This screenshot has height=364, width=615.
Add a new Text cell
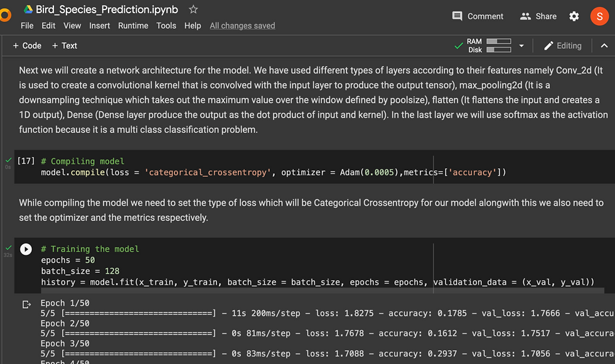point(64,45)
